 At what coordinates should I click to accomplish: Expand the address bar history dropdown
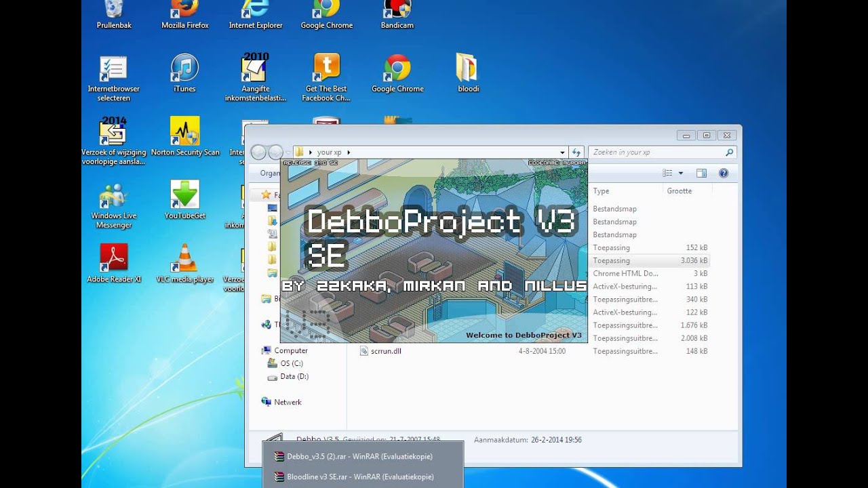(x=562, y=152)
